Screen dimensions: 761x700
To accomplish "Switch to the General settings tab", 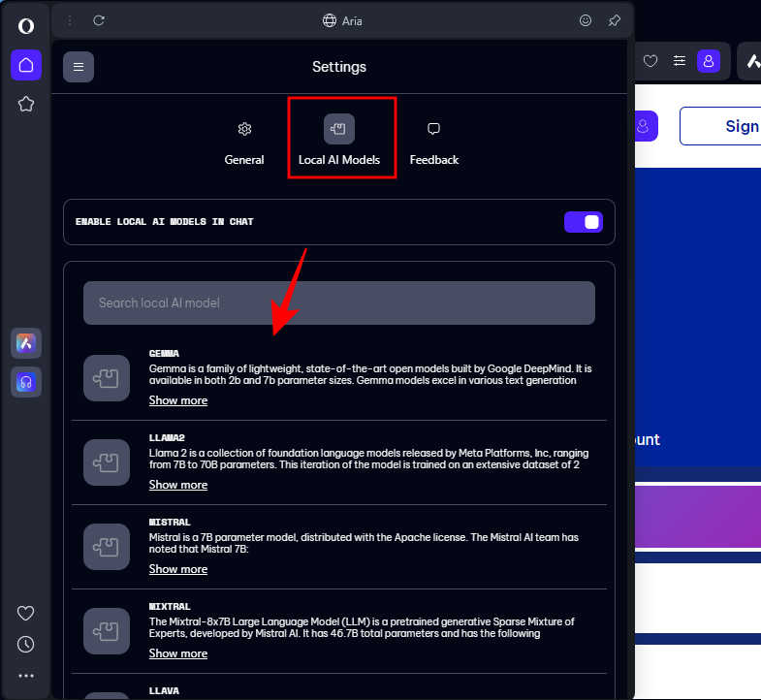I will coord(244,143).
